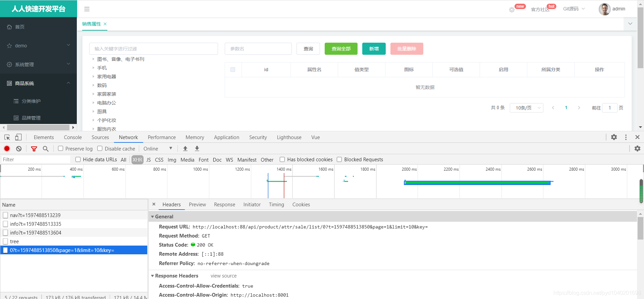644x299 pixels.
Task: Click the 批量删除 button
Action: (407, 49)
